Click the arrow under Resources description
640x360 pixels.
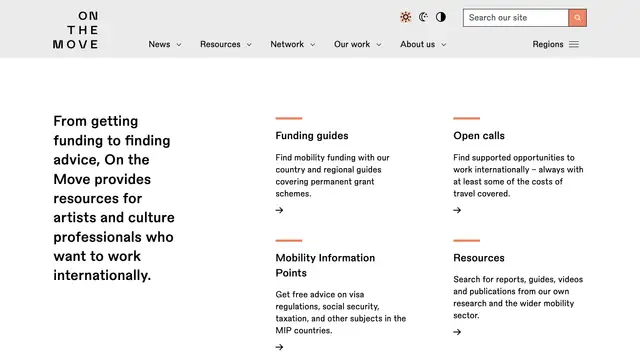(457, 332)
